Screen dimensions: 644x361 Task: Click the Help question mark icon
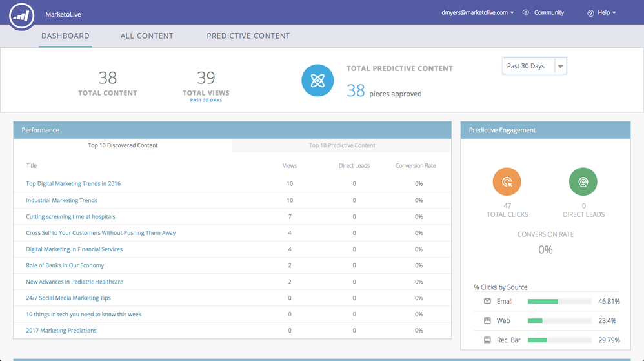point(590,13)
